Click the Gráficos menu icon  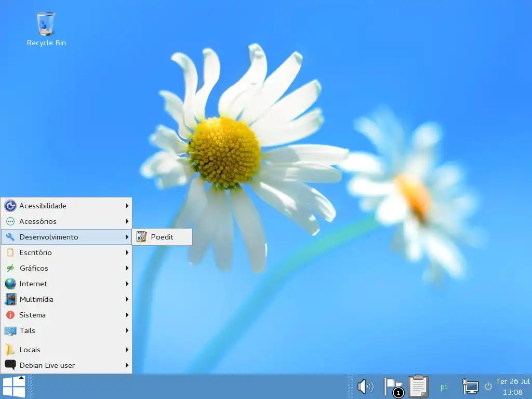tap(10, 268)
